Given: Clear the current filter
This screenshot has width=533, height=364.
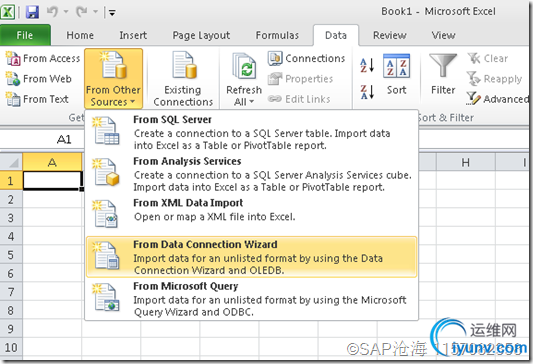Looking at the screenshot, I should click(x=488, y=58).
